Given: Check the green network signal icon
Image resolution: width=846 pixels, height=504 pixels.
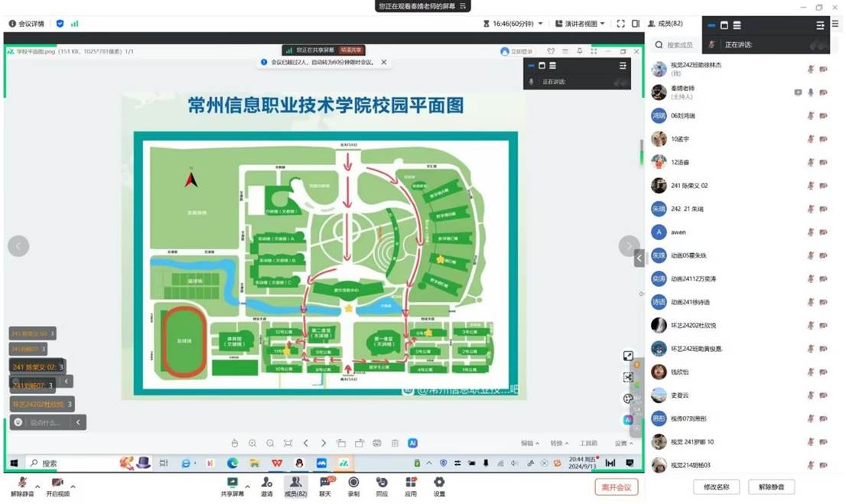Looking at the screenshot, I should point(74,24).
